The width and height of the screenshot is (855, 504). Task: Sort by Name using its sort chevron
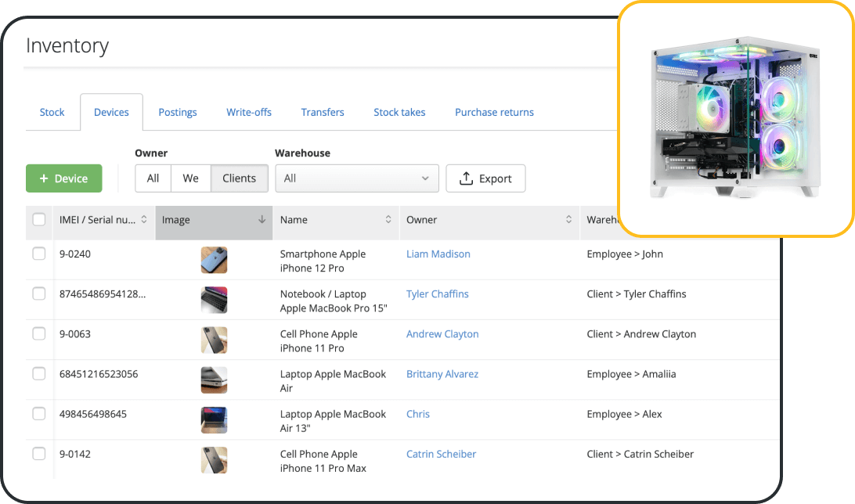(x=389, y=221)
